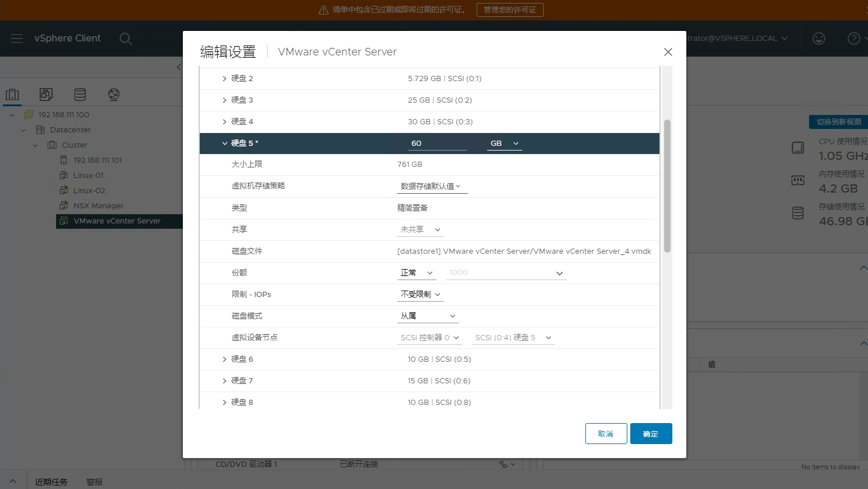Click the search magnifier icon
This screenshot has height=489, width=868.
click(x=126, y=39)
